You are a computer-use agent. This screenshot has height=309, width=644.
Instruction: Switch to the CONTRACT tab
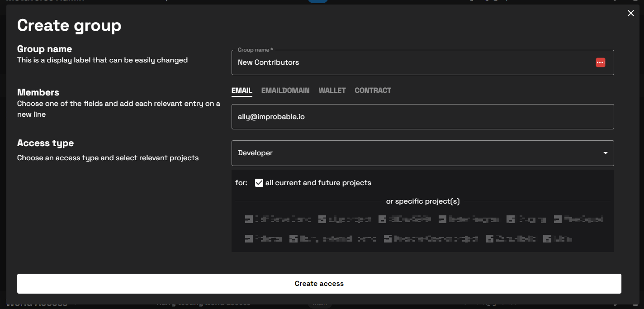(373, 90)
